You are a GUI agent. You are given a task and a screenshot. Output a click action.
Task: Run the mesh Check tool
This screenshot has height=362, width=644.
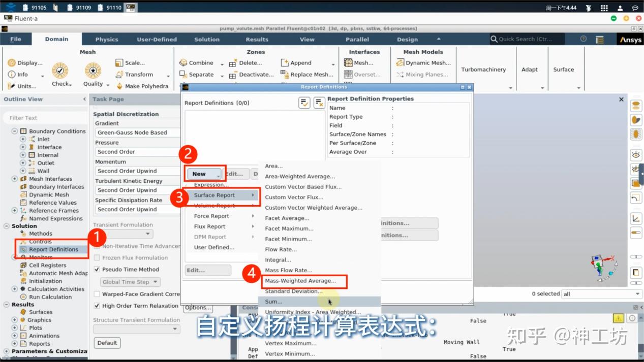(x=61, y=74)
